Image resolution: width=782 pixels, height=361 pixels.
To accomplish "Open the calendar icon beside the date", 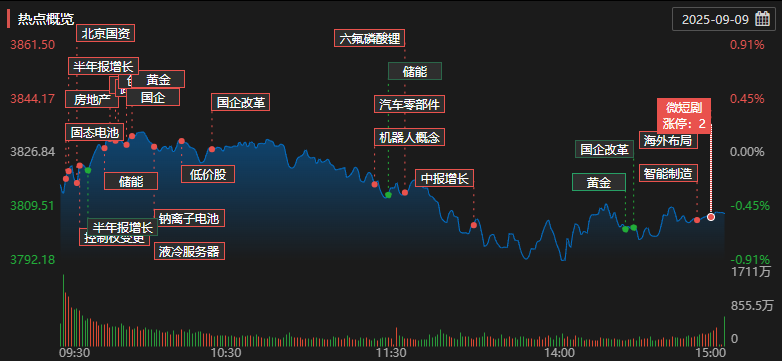I will click(762, 19).
